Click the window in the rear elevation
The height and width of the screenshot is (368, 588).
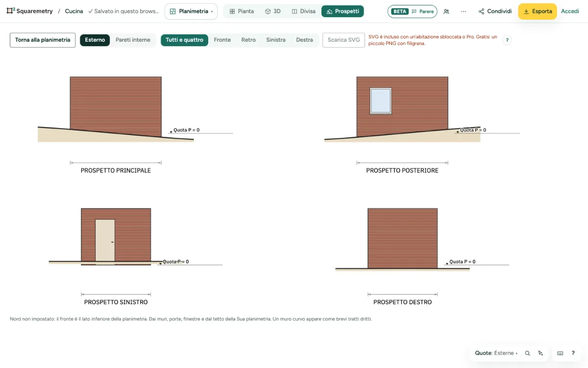[381, 101]
